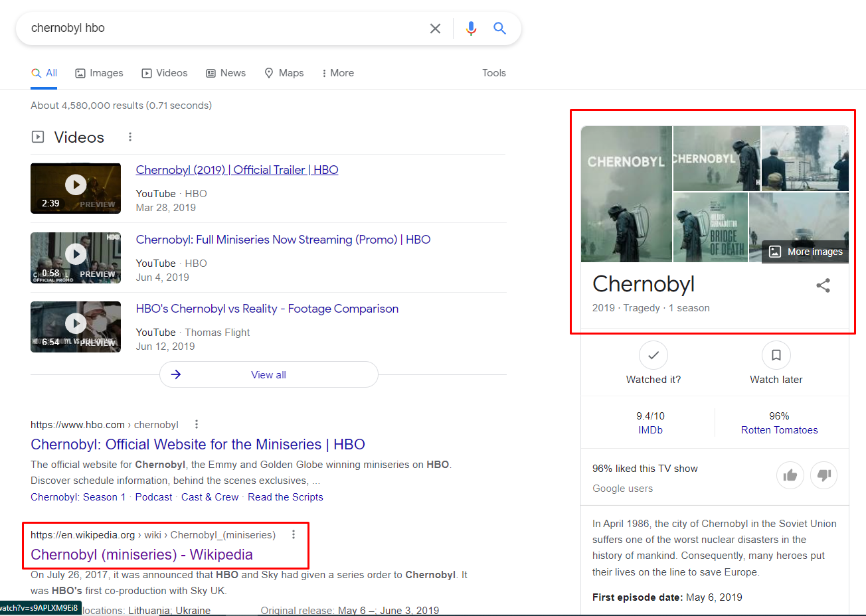Open the Chernobyl: Season 1 sitelink
Screen dimensions: 866x616
click(x=78, y=497)
